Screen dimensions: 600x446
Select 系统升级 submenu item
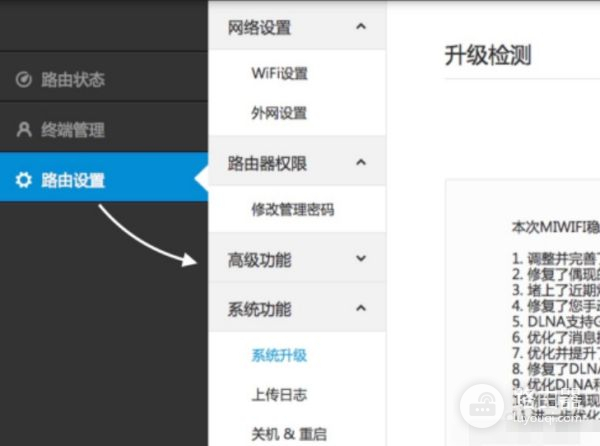(279, 355)
